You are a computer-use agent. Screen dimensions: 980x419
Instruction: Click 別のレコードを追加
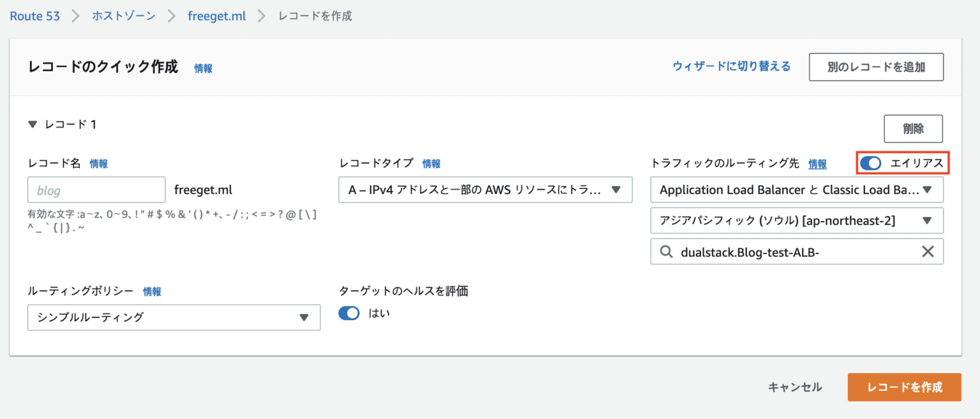click(876, 66)
